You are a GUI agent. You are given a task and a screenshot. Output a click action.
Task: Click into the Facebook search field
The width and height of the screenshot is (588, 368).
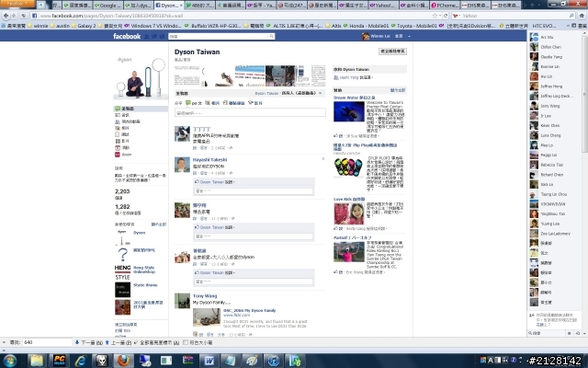[218, 36]
